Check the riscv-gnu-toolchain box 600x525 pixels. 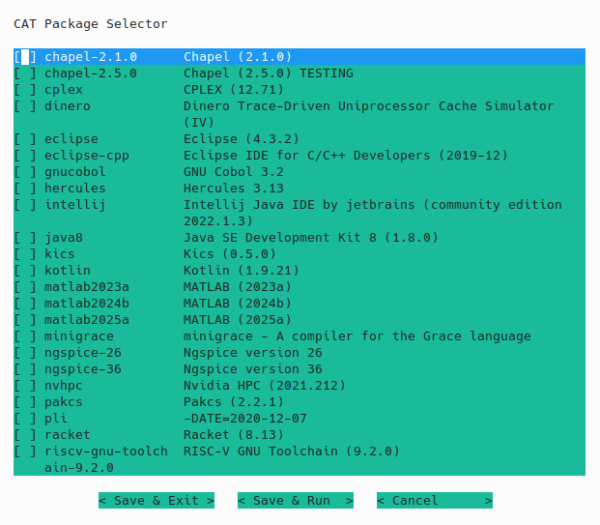point(25,452)
